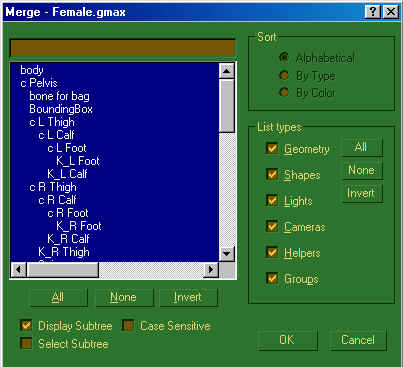Select the c L Foot item
Screen dimensions: 403x367
(x=67, y=148)
